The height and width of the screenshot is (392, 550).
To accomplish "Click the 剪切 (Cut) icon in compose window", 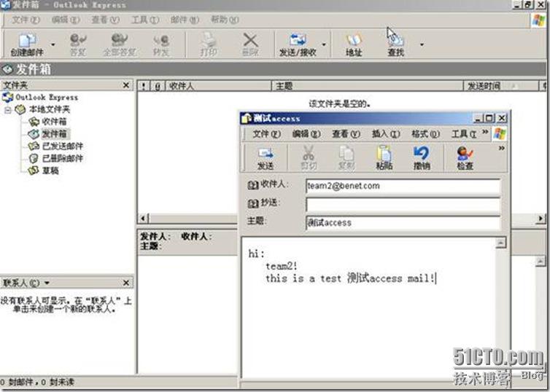I will coord(309,158).
